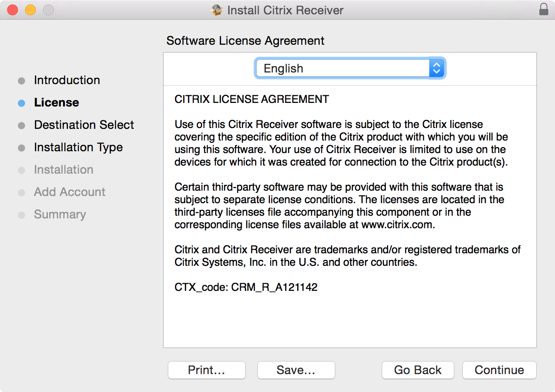This screenshot has height=392, width=555.
Task: Click the www.citrix.com text in license
Action: (398, 225)
